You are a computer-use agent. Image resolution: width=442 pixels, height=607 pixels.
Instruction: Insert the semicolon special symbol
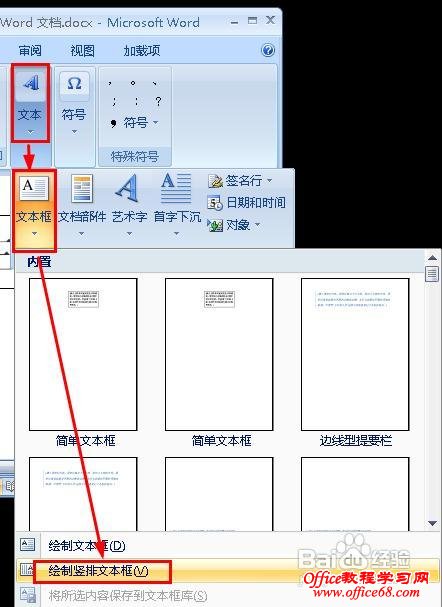[114, 101]
